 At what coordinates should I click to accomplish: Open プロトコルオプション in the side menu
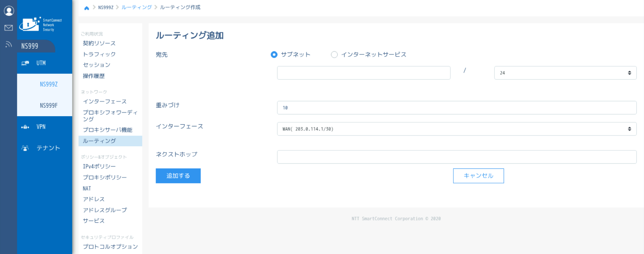click(x=110, y=247)
